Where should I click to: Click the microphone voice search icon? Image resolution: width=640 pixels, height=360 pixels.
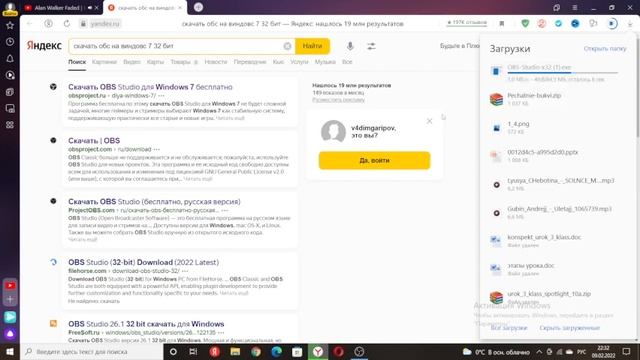350,46
